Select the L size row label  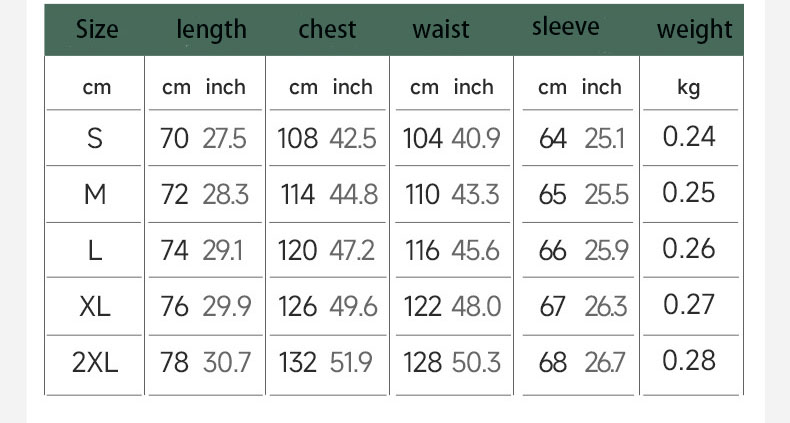pyautogui.click(x=95, y=250)
